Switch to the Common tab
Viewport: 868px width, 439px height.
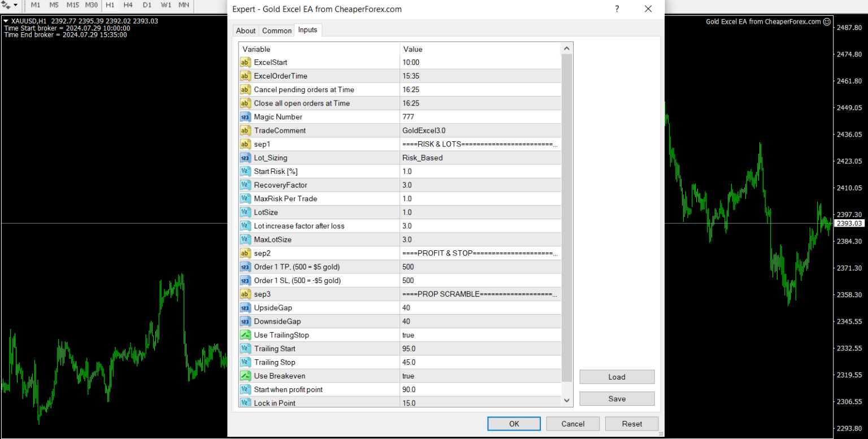point(277,31)
